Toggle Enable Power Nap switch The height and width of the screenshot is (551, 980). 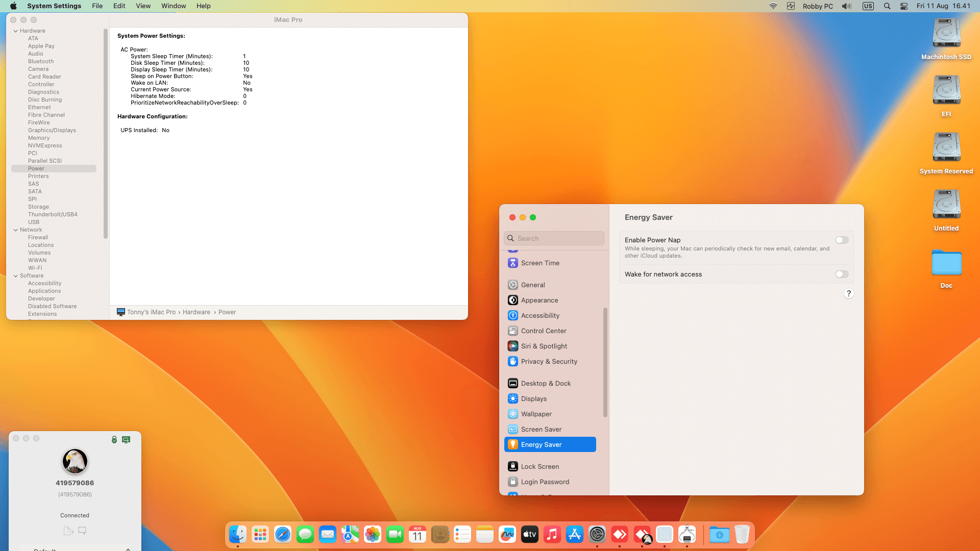pos(842,240)
